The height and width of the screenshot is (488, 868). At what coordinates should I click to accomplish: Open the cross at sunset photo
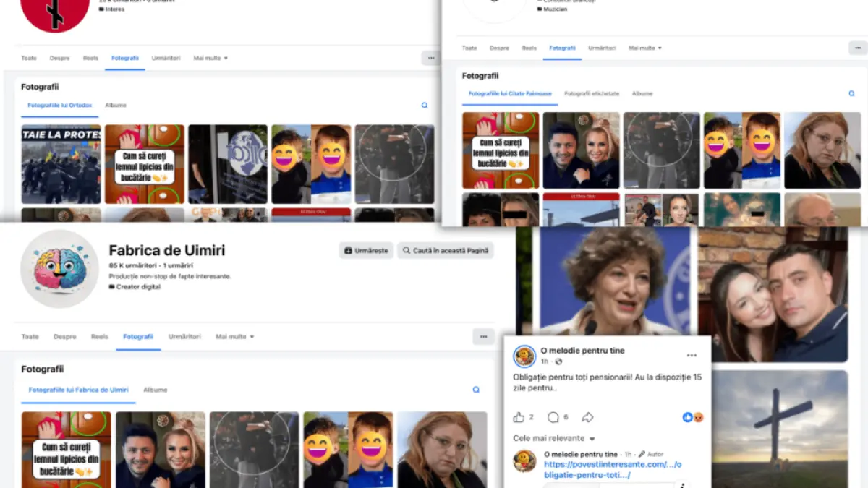pyautogui.click(x=780, y=429)
